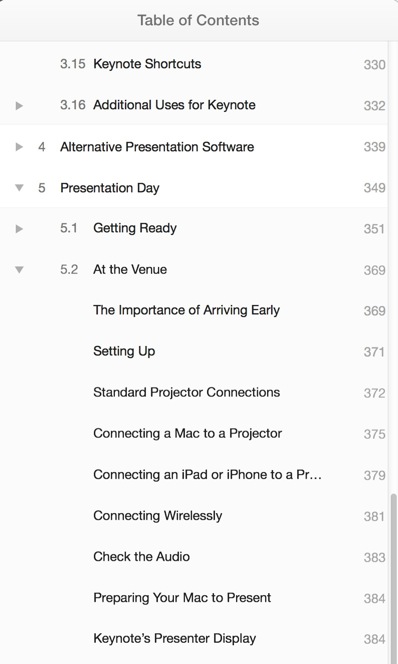Go to Connecting Wirelessly topic
The image size is (398, 664).
click(x=158, y=515)
